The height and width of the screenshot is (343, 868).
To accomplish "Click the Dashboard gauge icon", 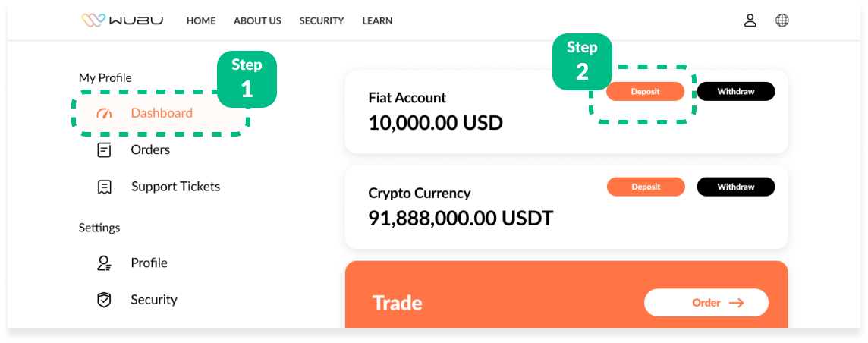I will (104, 114).
